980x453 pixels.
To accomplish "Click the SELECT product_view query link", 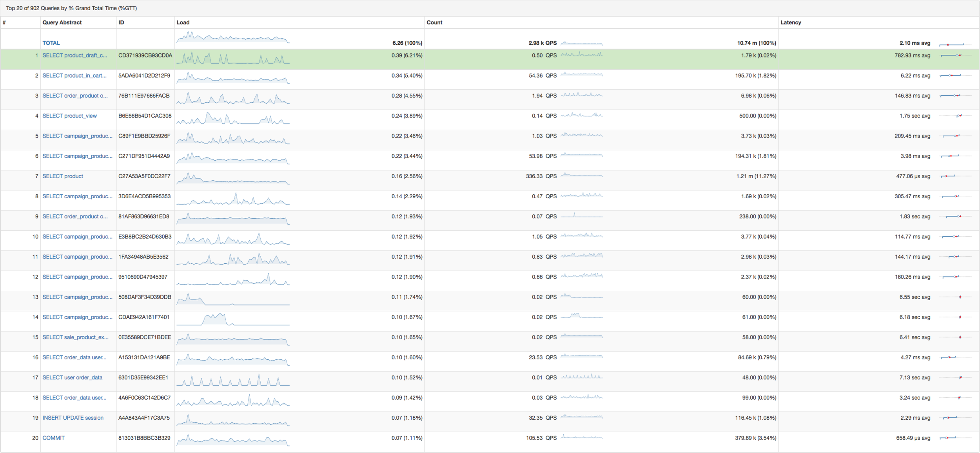I will click(x=69, y=116).
